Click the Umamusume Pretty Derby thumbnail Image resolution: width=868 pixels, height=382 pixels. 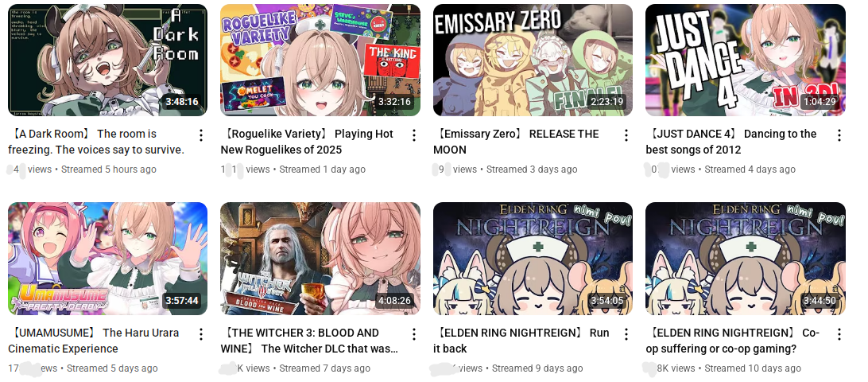pos(108,259)
